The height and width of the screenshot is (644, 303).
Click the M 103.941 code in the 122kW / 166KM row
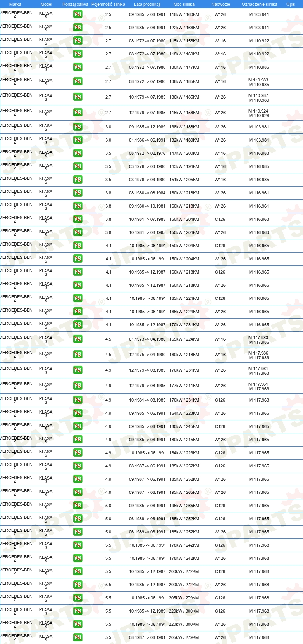click(259, 28)
